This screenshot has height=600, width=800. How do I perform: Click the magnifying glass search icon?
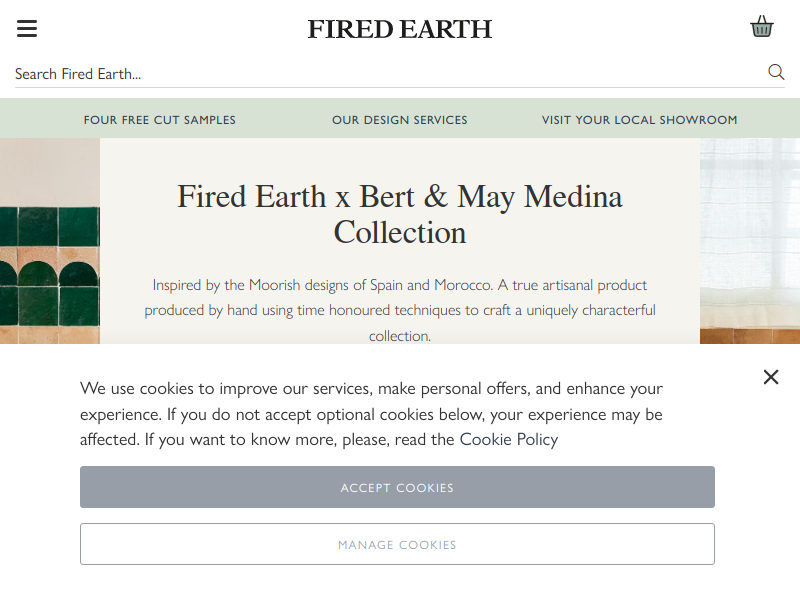click(x=776, y=72)
